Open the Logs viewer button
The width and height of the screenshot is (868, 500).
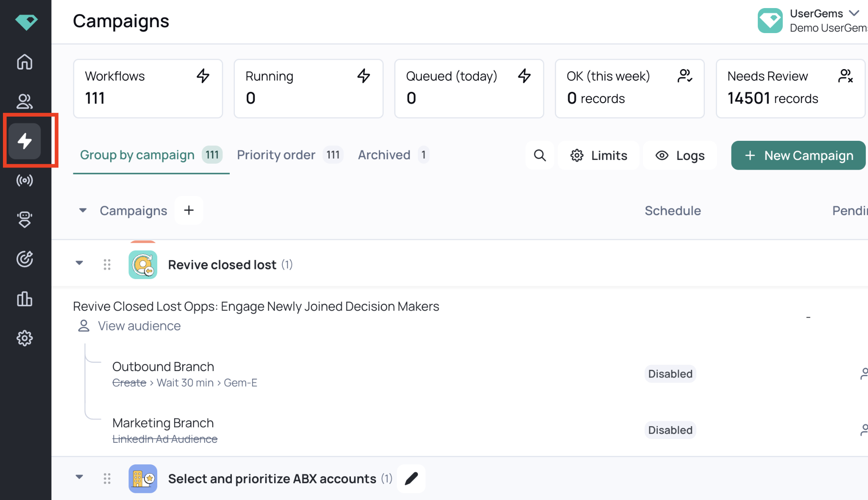[680, 155]
